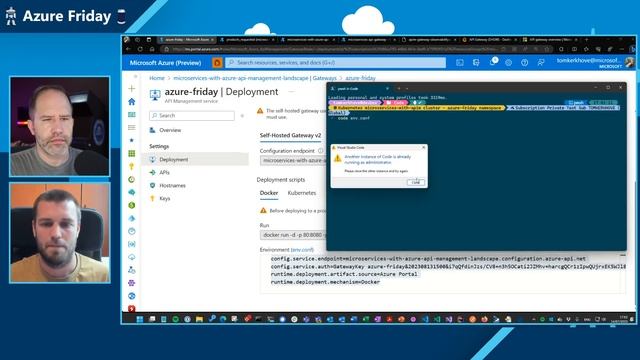This screenshot has width=640, height=360.
Task: Click the Configuration endpoint info icon
Action: pyautogui.click(x=320, y=151)
